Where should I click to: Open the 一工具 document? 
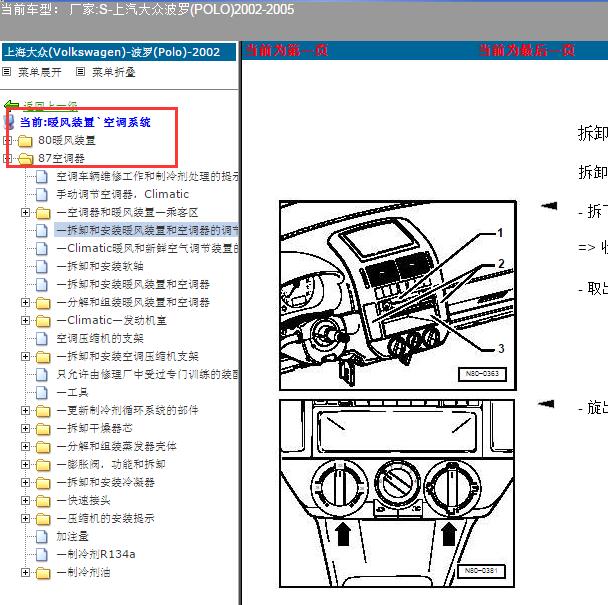[x=73, y=392]
